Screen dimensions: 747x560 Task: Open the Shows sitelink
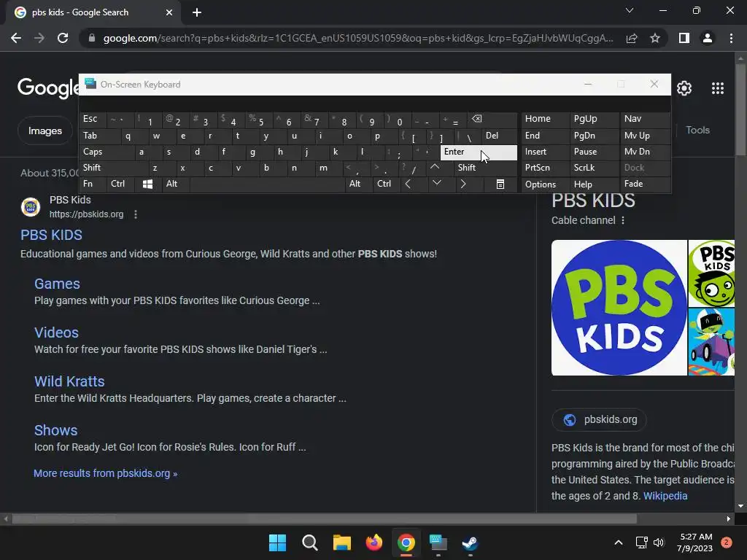coord(55,430)
